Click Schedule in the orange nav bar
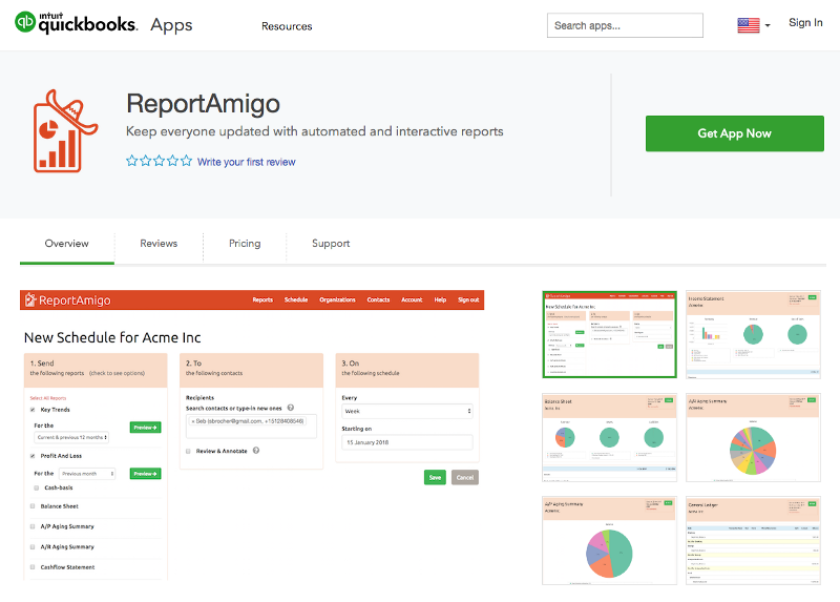The image size is (840, 602). (296, 300)
